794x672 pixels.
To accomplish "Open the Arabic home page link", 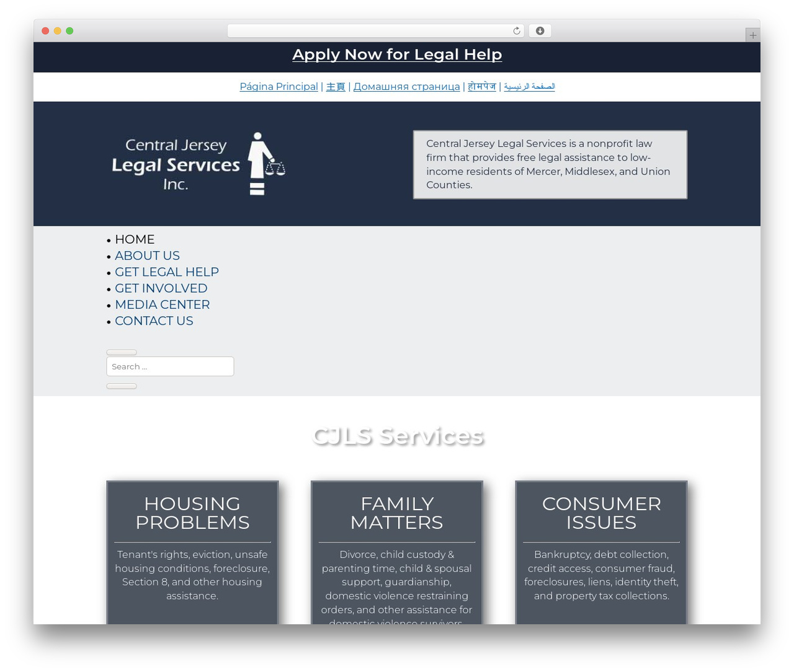I will tap(529, 87).
